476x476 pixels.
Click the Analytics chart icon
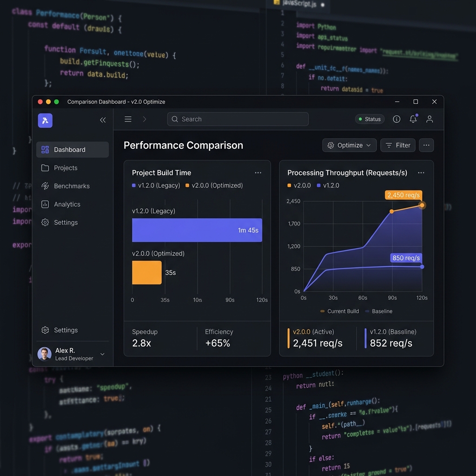point(45,205)
